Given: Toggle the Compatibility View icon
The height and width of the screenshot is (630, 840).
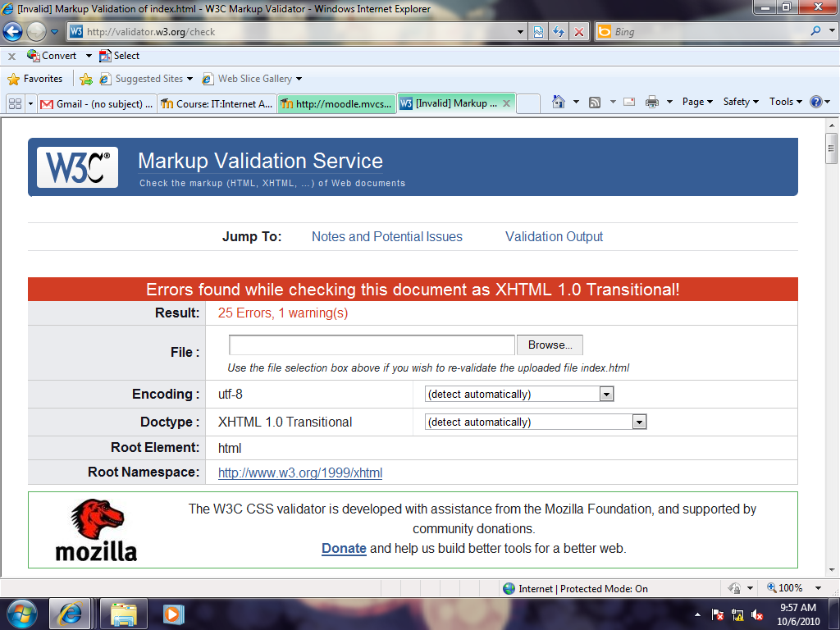Looking at the screenshot, I should click(538, 32).
